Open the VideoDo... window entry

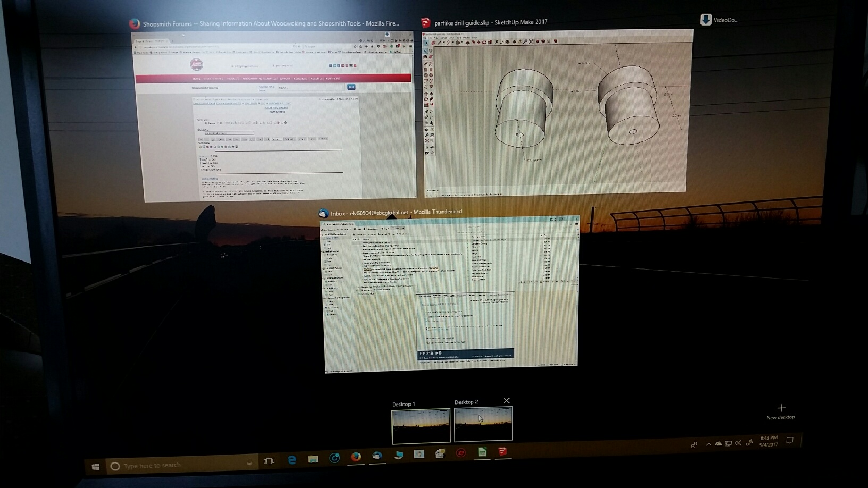(720, 20)
